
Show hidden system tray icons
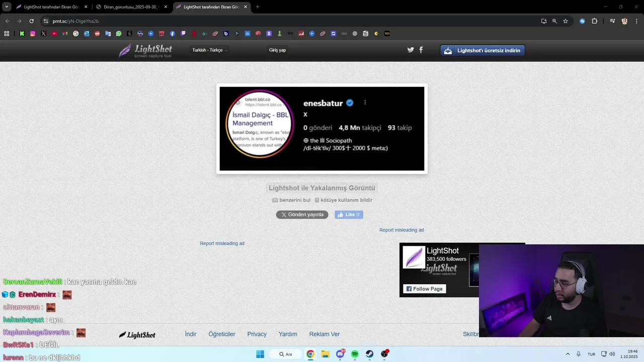pyautogui.click(x=568, y=354)
